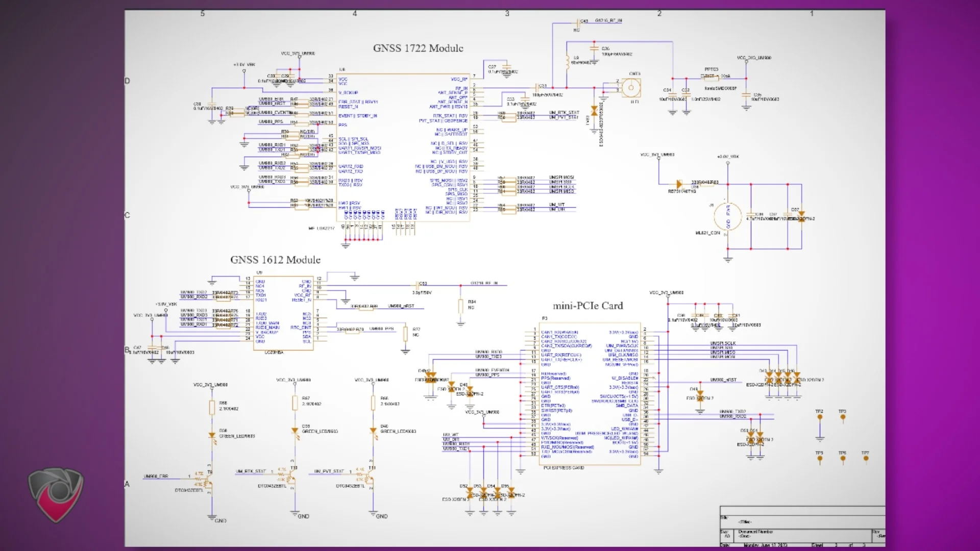Select the L9 inductor symbol

pyautogui.click(x=568, y=62)
